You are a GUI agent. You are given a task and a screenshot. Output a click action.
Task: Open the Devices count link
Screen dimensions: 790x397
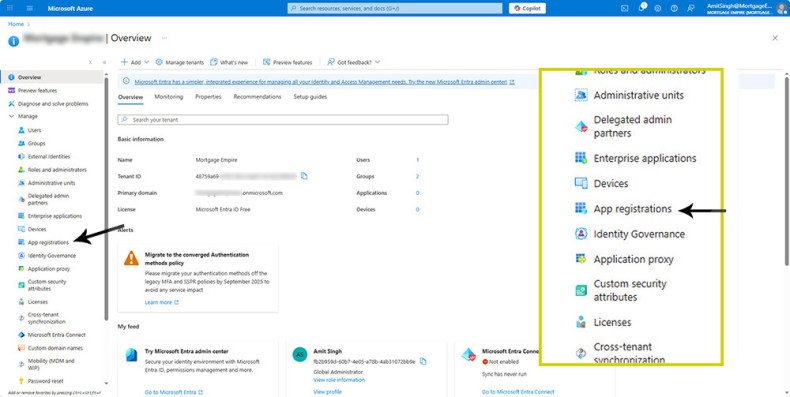417,210
